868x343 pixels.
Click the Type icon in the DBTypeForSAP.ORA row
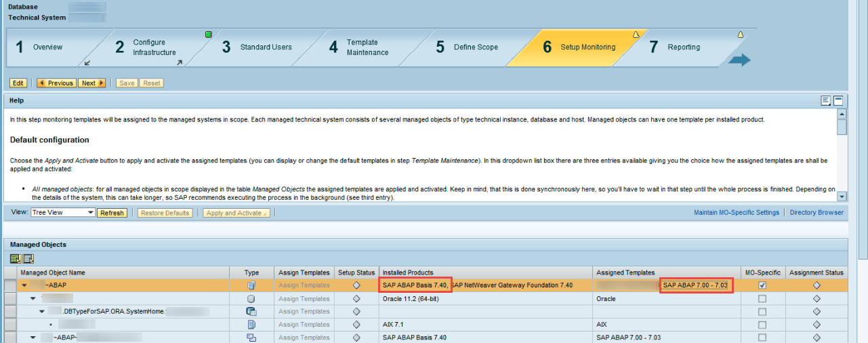pos(251,311)
